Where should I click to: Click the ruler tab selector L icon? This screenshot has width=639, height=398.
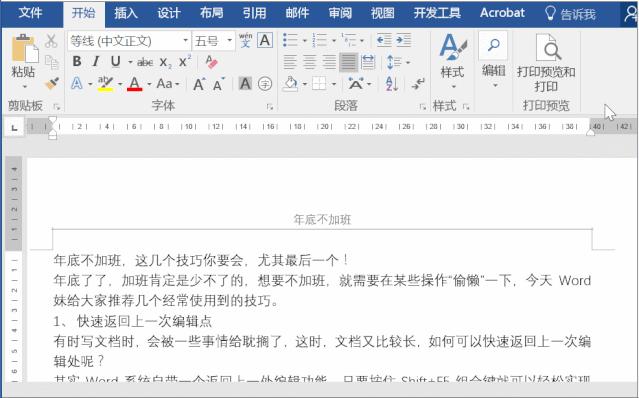pyautogui.click(x=15, y=128)
